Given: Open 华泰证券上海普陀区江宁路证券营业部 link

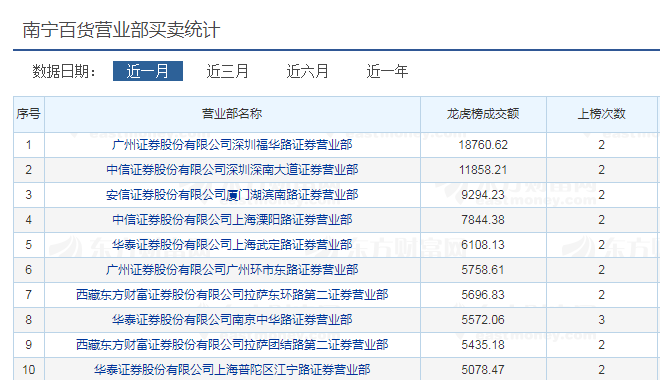Looking at the screenshot, I should (x=232, y=369).
